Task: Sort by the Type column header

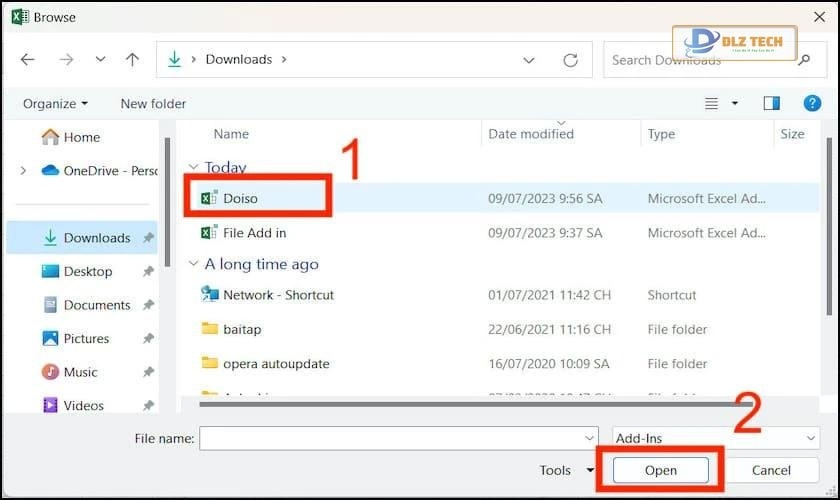Action: [661, 134]
